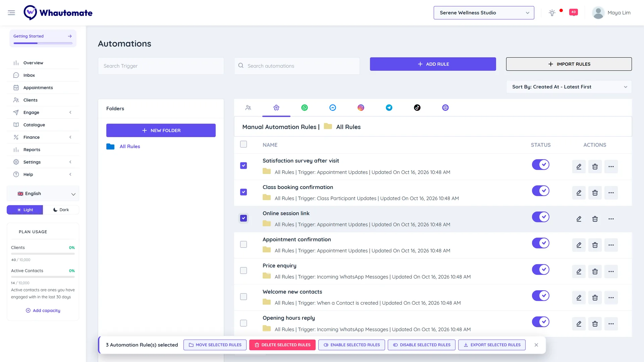Check the Welcome new contacts checkbox
The height and width of the screenshot is (362, 644).
244,297
